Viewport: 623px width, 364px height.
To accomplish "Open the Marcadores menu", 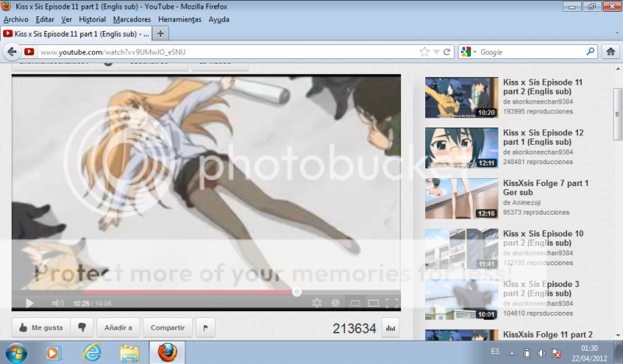I will pos(132,19).
